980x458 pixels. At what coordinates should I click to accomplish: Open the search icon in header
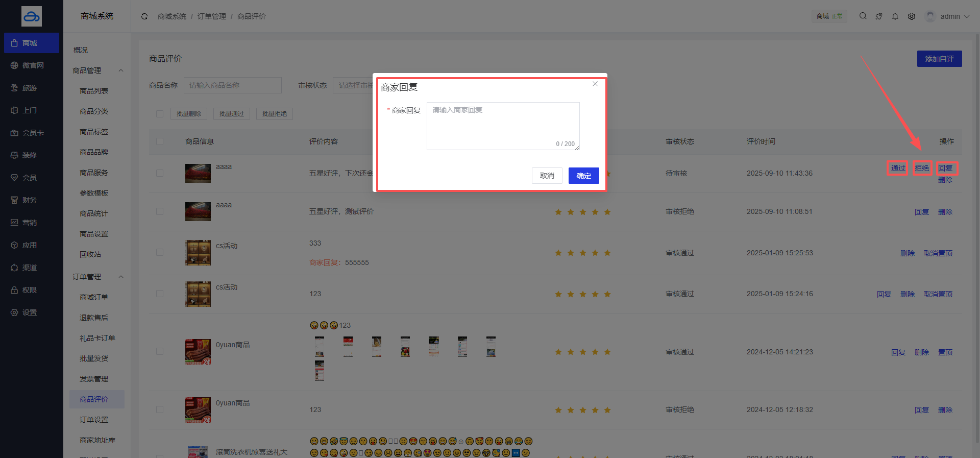click(863, 16)
